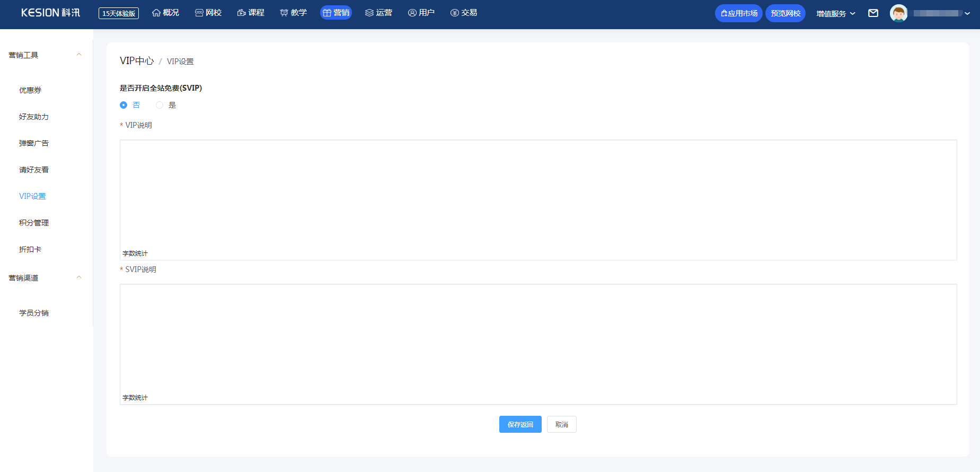Open 教学 teaching in top navigation

coord(293,13)
